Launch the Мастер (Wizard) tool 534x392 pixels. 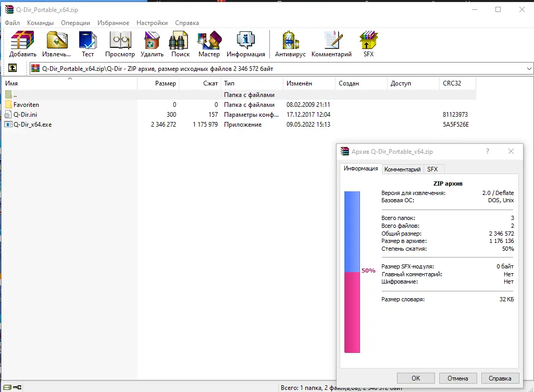point(209,44)
